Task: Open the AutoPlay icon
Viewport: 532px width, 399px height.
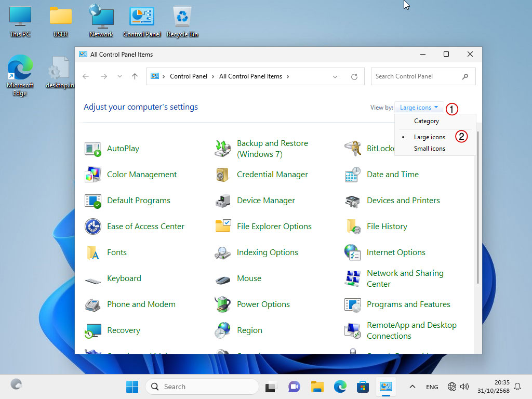Action: (x=93, y=149)
